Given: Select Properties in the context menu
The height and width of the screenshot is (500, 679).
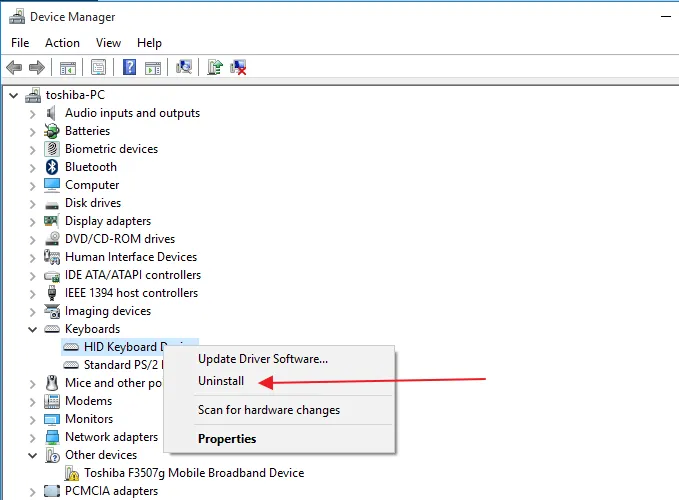Looking at the screenshot, I should pos(227,439).
